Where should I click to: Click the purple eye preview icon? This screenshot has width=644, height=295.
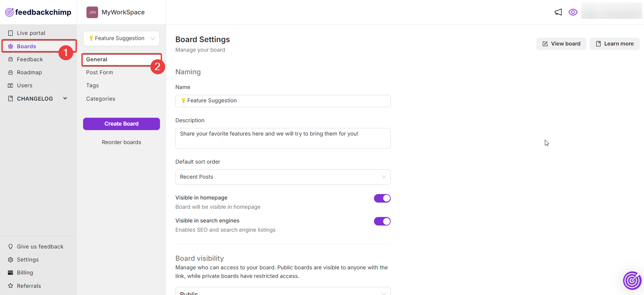click(x=573, y=12)
